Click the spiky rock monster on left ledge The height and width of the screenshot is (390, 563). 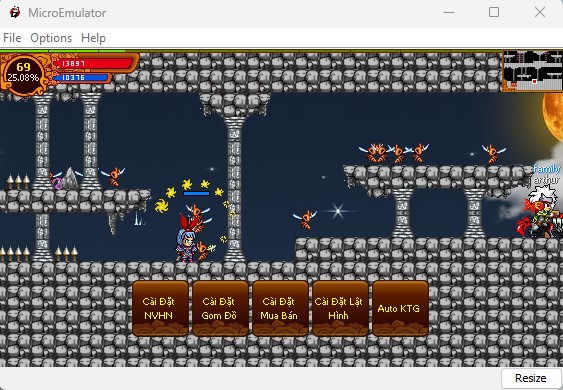point(69,178)
